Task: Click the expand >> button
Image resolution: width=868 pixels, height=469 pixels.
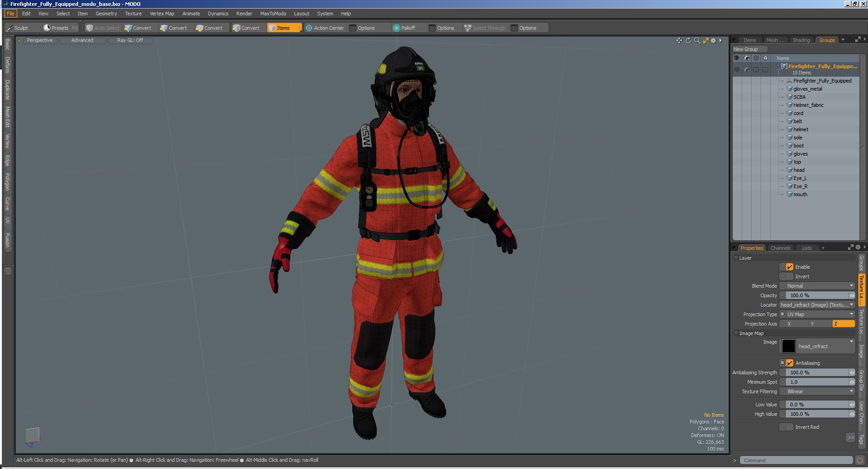Action: [850, 437]
